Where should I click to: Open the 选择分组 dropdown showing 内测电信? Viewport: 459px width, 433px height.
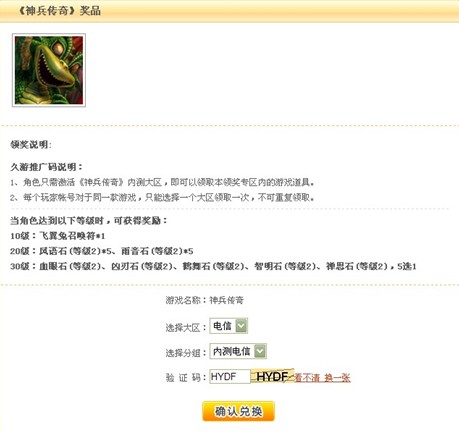tap(238, 351)
